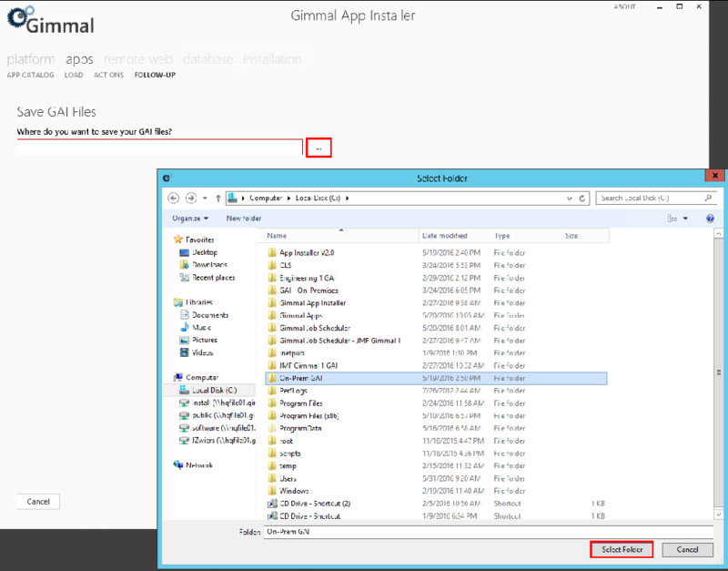The width and height of the screenshot is (728, 571).
Task: Click the Network icon in navigation pane
Action: pos(178,464)
